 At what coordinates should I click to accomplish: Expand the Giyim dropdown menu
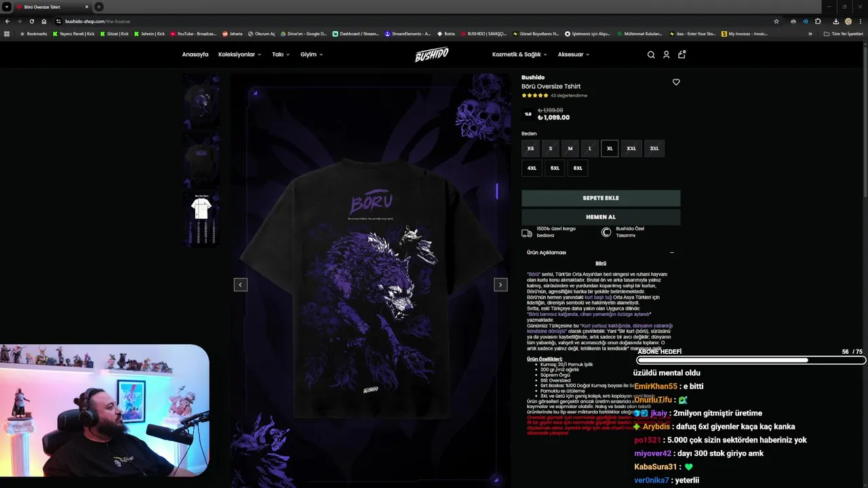(x=311, y=55)
